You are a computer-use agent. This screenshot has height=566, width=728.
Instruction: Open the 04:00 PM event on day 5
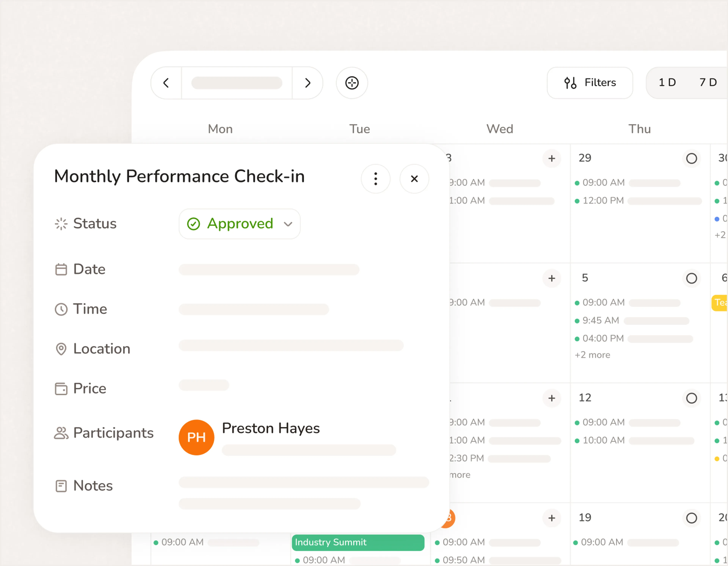coord(634,339)
